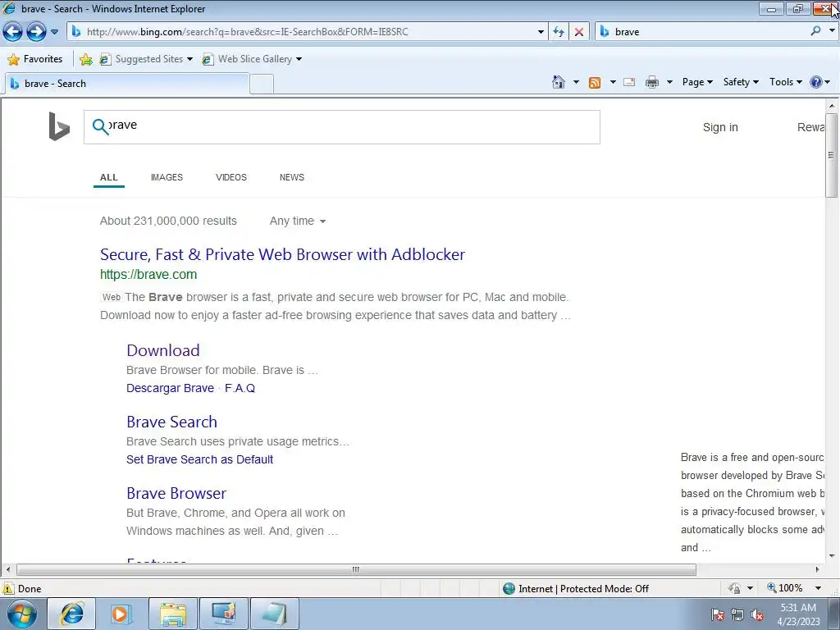This screenshot has height=630, width=840.
Task: Click the muted volume speaker tray icon
Action: tap(757, 615)
